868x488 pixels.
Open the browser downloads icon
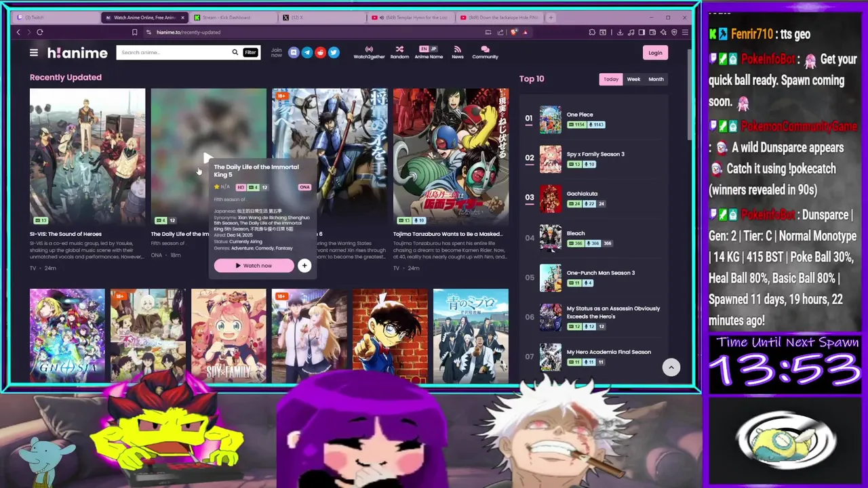click(x=620, y=32)
